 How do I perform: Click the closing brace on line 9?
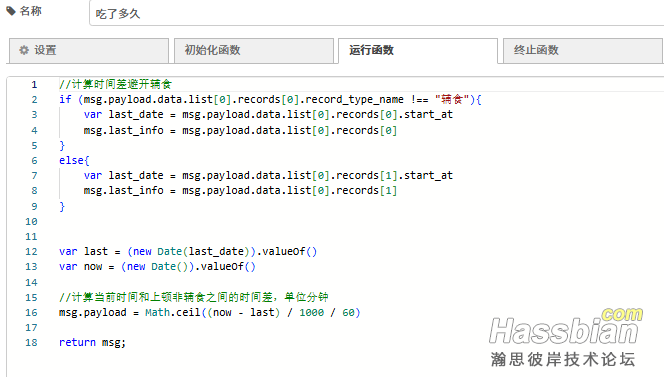[x=62, y=206]
